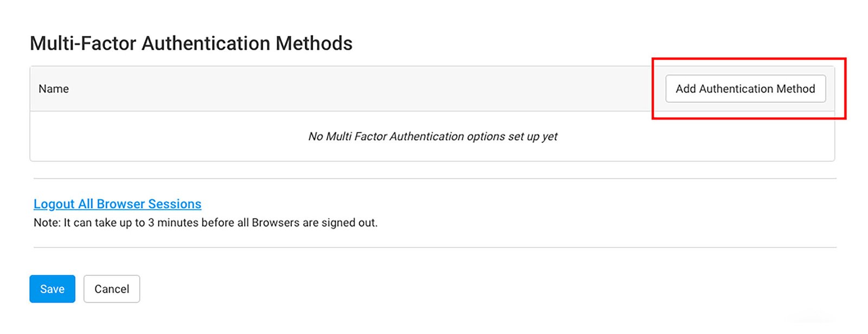868x334 pixels.
Task: Click the word 'Browsers' in the note text
Action: point(276,223)
